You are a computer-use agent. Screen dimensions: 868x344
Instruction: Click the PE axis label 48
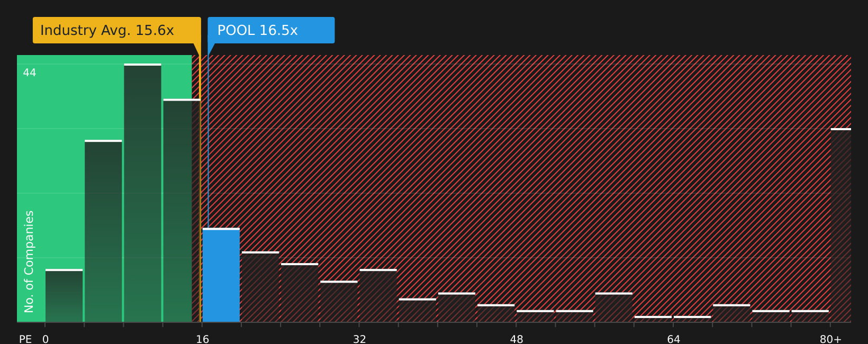(517, 339)
